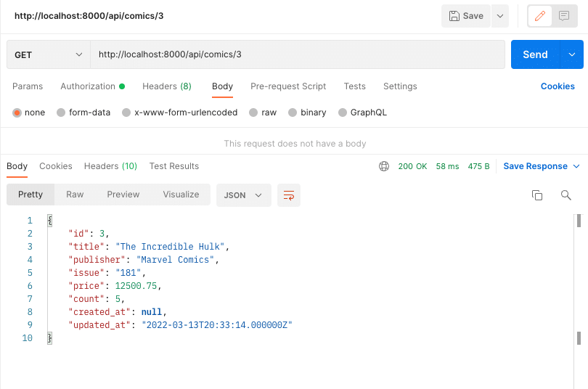Expand the Save options arrow

(x=500, y=16)
